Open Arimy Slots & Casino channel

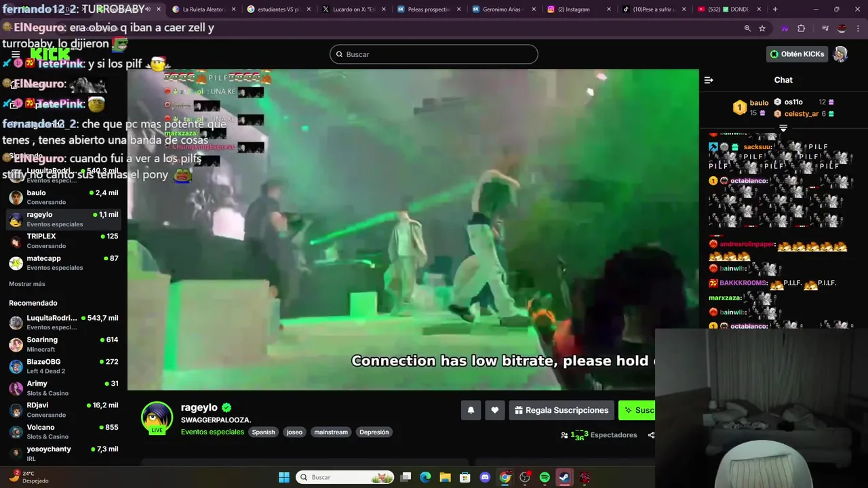64,388
